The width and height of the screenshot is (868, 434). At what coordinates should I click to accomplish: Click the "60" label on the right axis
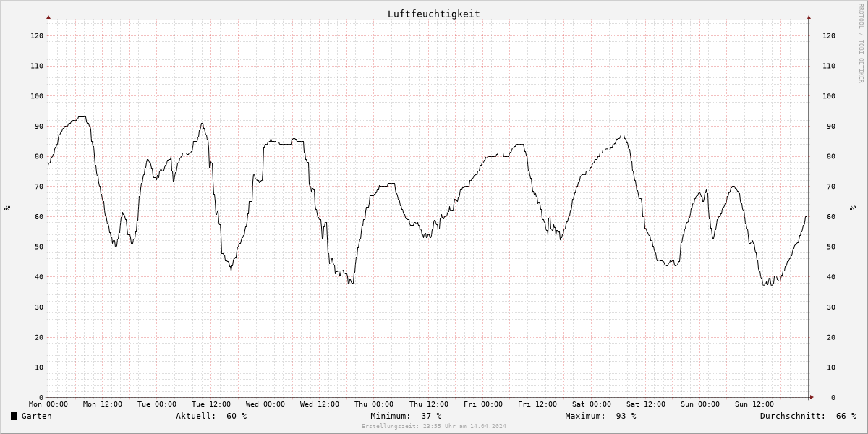[831, 217]
